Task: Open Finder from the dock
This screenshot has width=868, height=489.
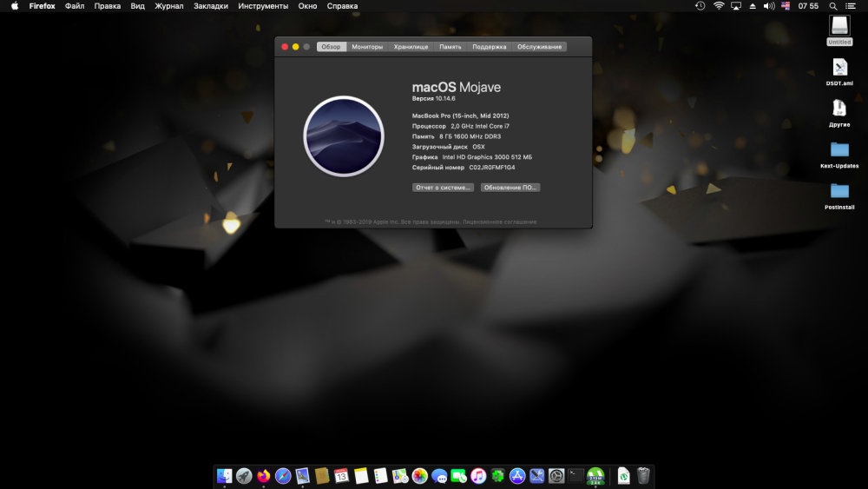Action: tap(224, 476)
